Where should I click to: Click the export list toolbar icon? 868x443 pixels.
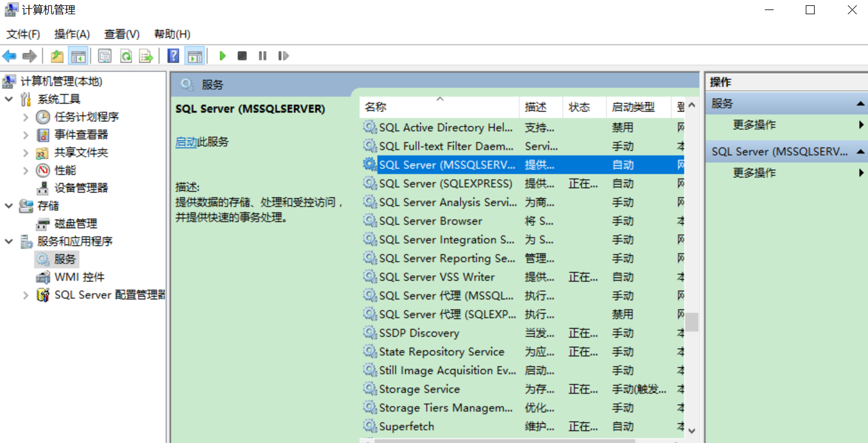coord(146,56)
